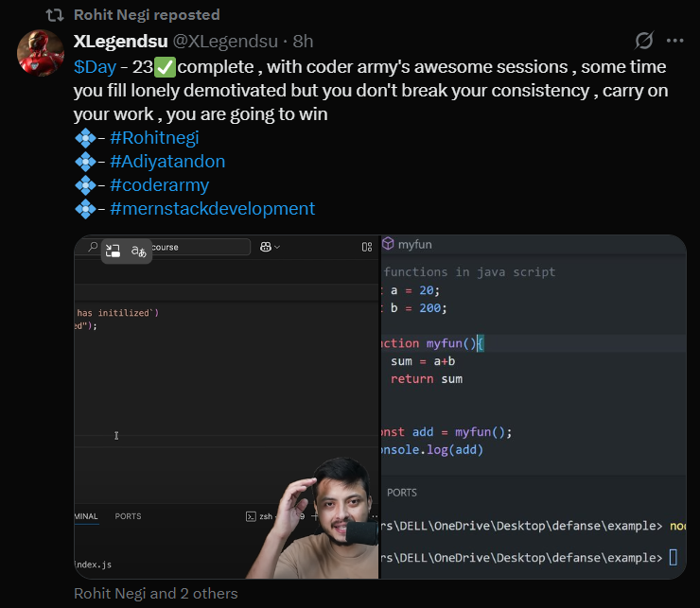Screen dimensions: 700x608
Task: Open the #Rohitnegi hashtag
Action: click(x=154, y=138)
